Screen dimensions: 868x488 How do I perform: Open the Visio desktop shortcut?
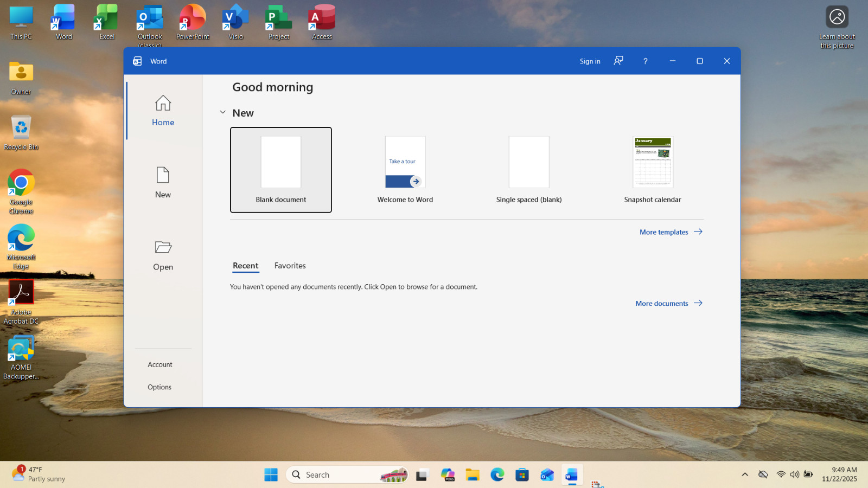[235, 22]
